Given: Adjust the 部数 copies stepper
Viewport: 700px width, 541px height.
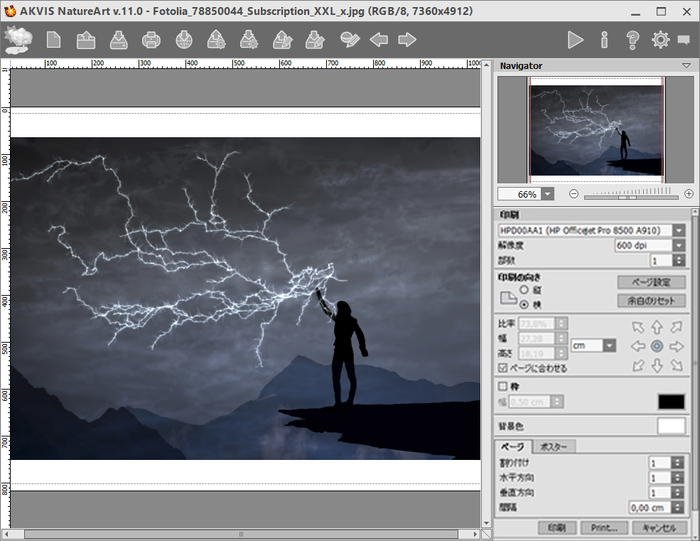Looking at the screenshot, I should pos(679,260).
